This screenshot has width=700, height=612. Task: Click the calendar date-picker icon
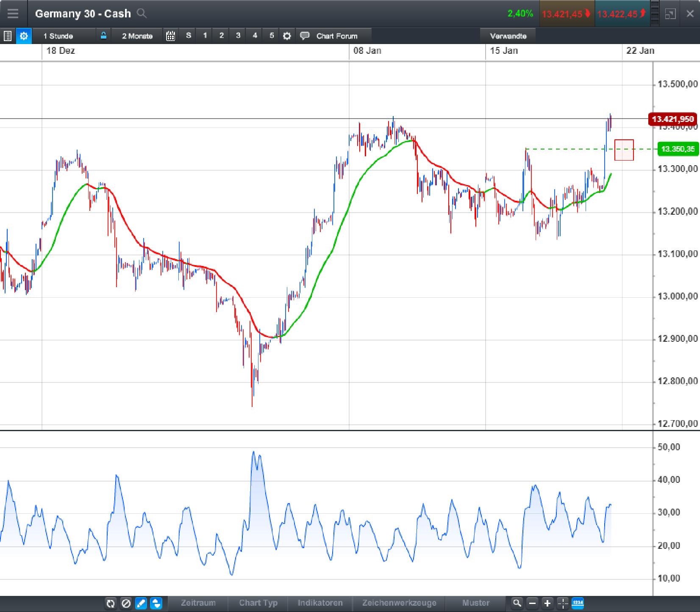click(171, 36)
